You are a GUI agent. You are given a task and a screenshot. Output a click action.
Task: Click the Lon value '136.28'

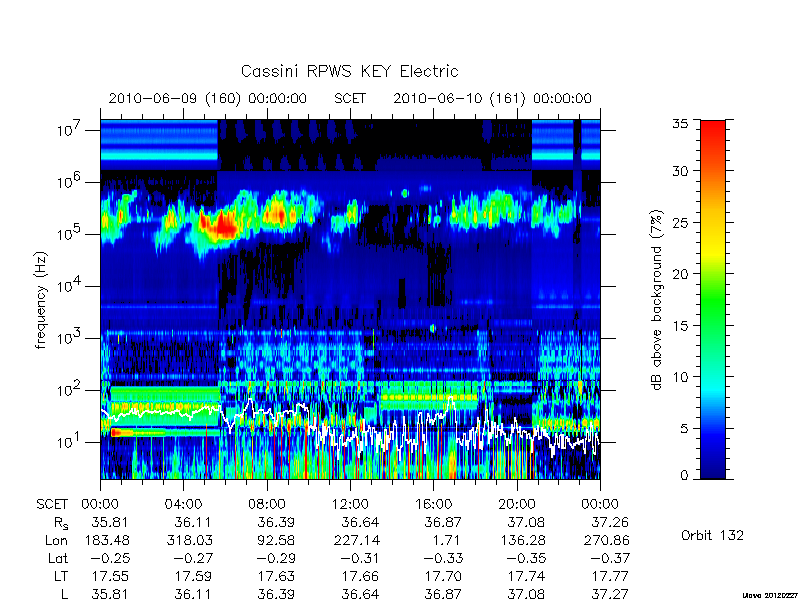pos(523,540)
